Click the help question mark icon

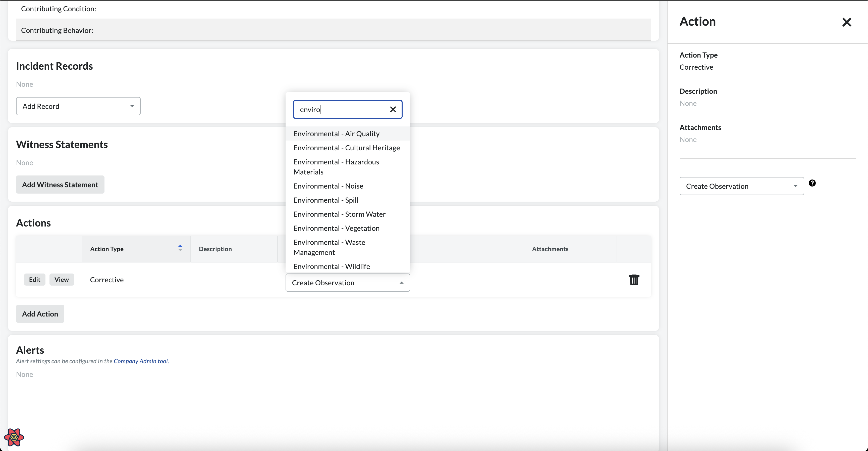click(812, 183)
